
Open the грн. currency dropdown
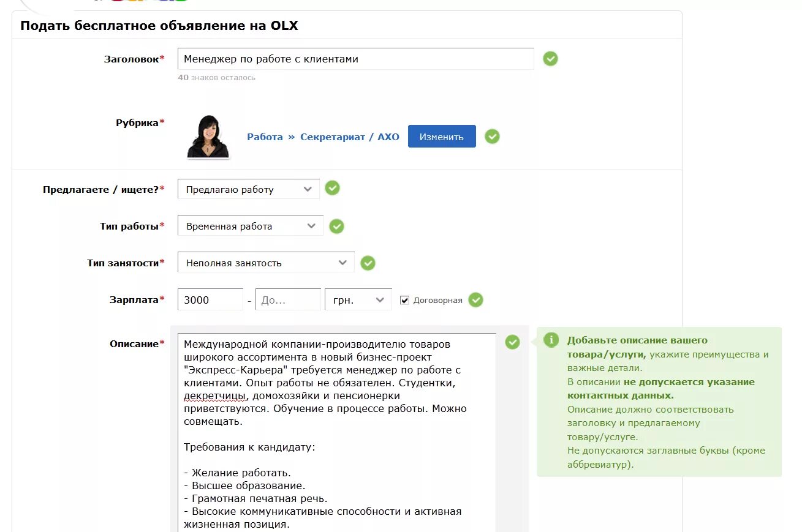[x=358, y=300]
